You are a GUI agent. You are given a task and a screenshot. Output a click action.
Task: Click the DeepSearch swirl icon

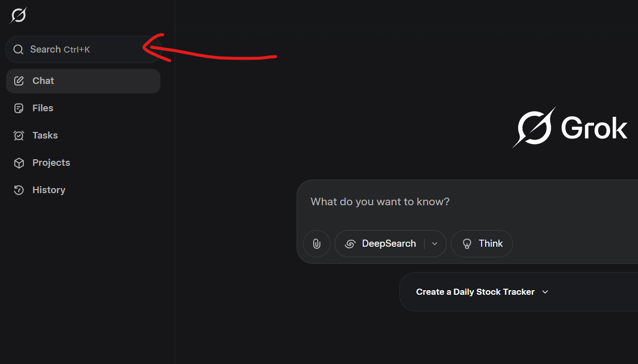pyautogui.click(x=350, y=244)
